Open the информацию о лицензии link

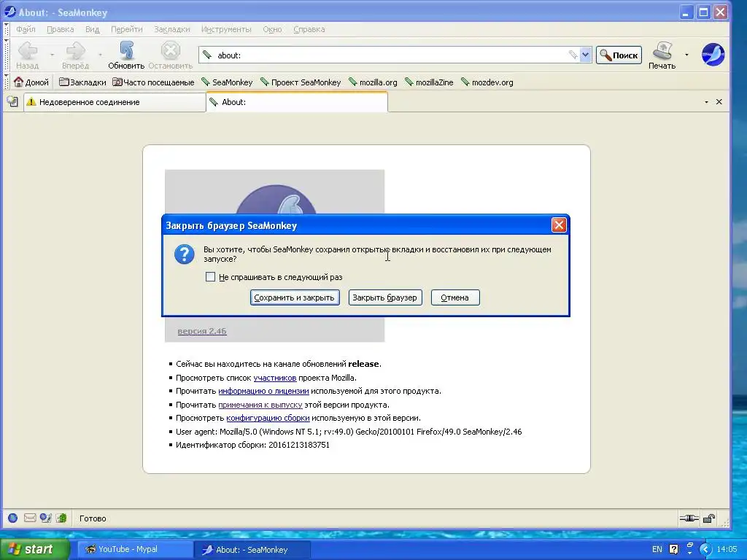pyautogui.click(x=263, y=391)
